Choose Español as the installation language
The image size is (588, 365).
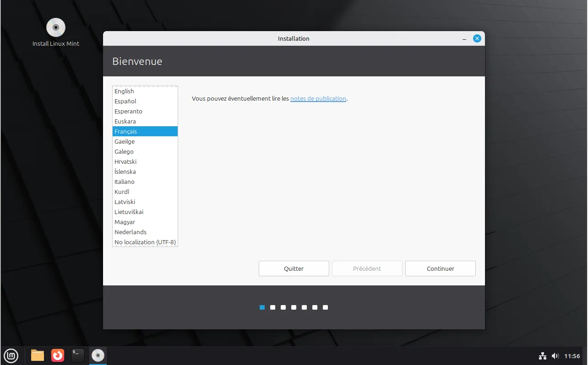125,101
